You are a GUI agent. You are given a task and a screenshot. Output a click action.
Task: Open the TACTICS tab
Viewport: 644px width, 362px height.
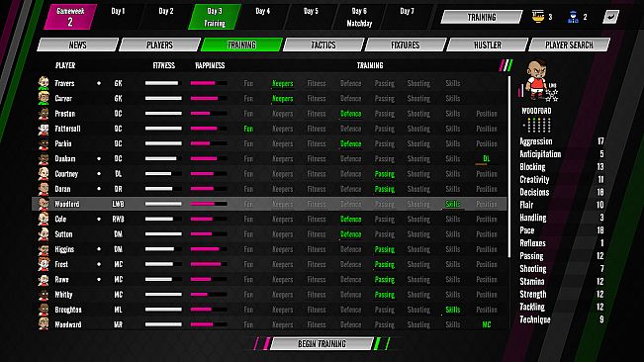(323, 45)
